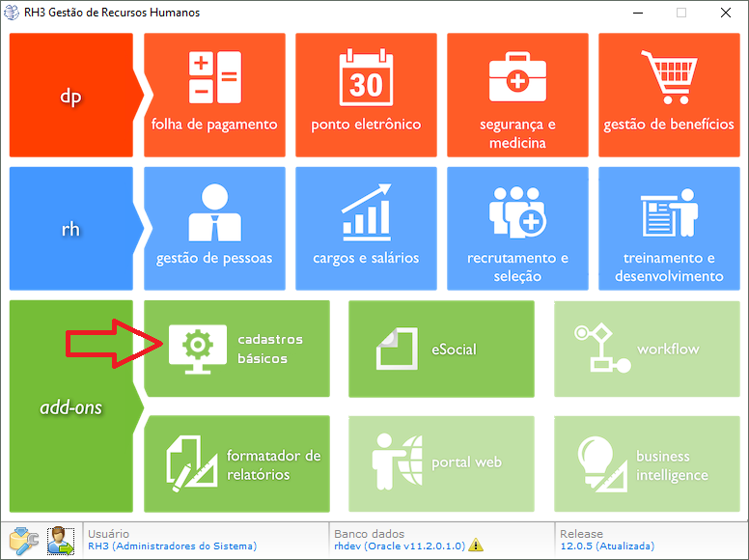
Task: Click the user switch icon in status bar
Action: click(x=61, y=540)
